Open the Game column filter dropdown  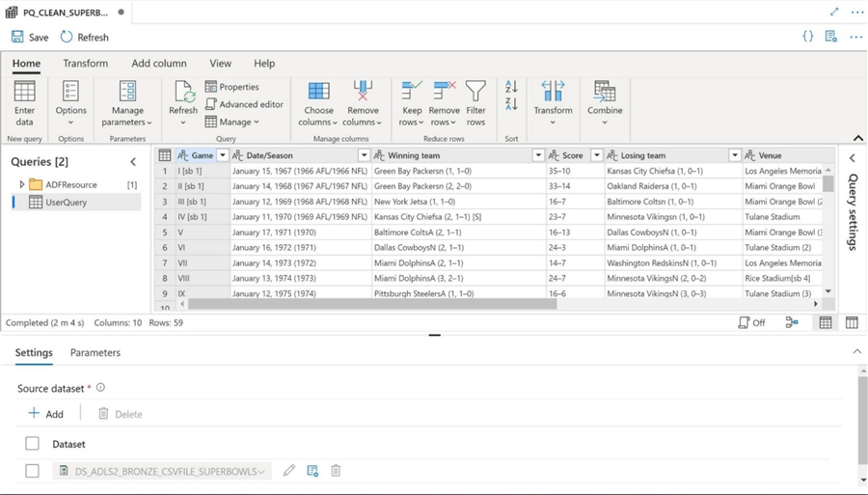[x=223, y=155]
